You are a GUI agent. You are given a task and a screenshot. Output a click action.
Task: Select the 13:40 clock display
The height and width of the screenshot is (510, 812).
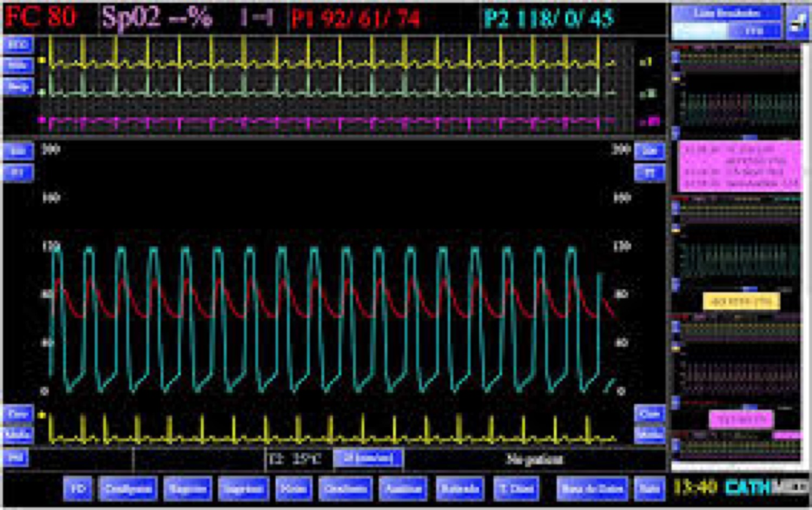click(x=696, y=487)
